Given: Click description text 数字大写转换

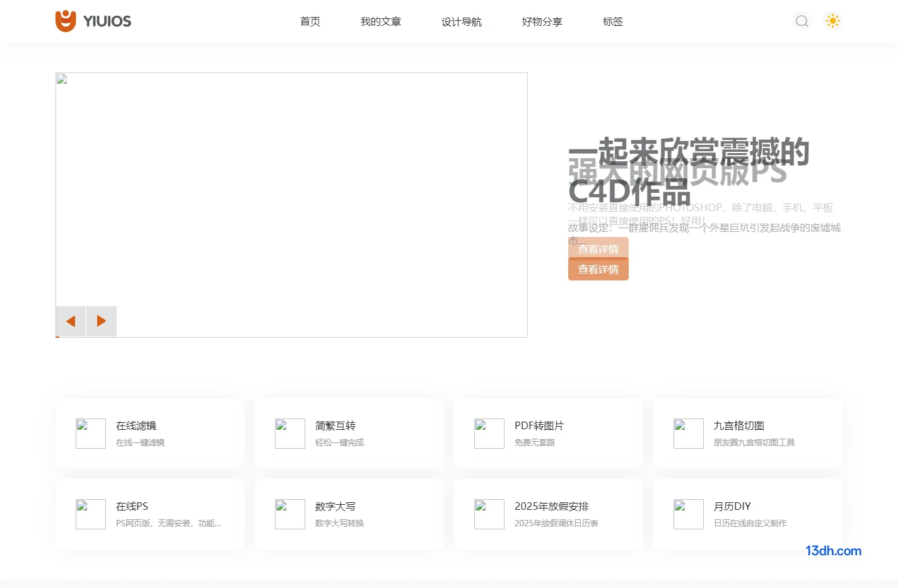Looking at the screenshot, I should pos(339,524).
